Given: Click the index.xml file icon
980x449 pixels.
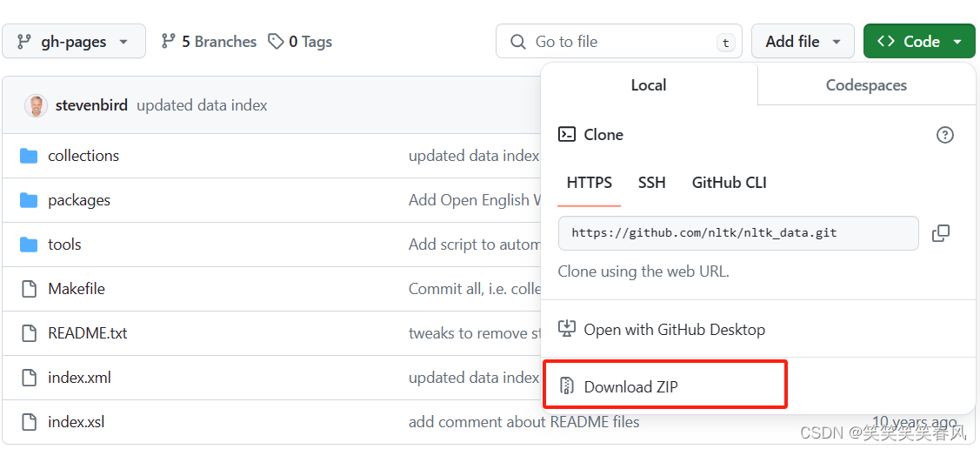Looking at the screenshot, I should (x=29, y=378).
